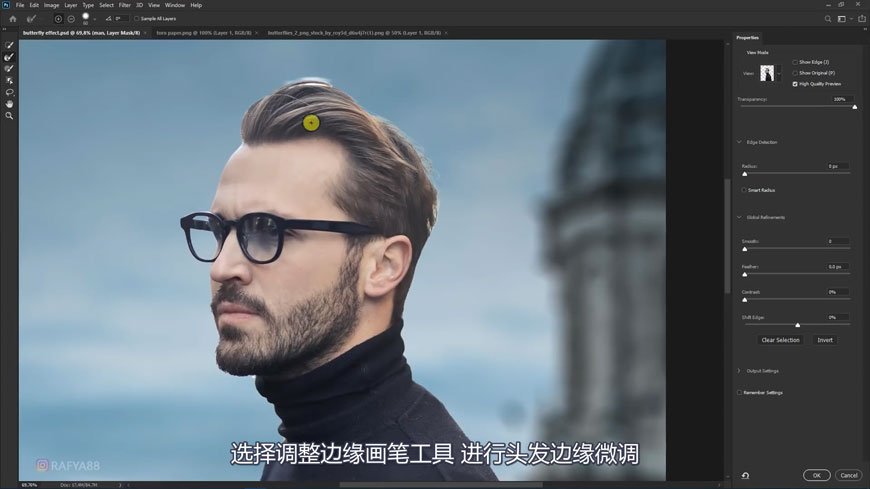Expand the Output Settings section
The image size is (870, 489).
740,371
